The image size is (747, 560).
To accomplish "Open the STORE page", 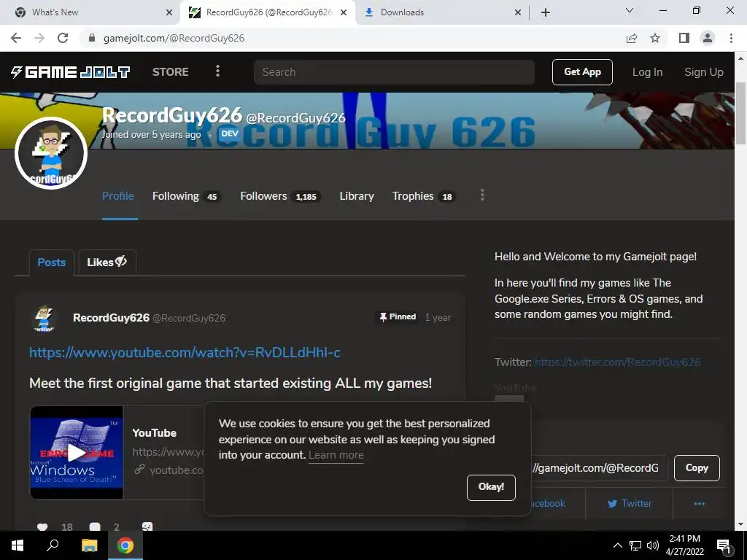I will [x=171, y=72].
